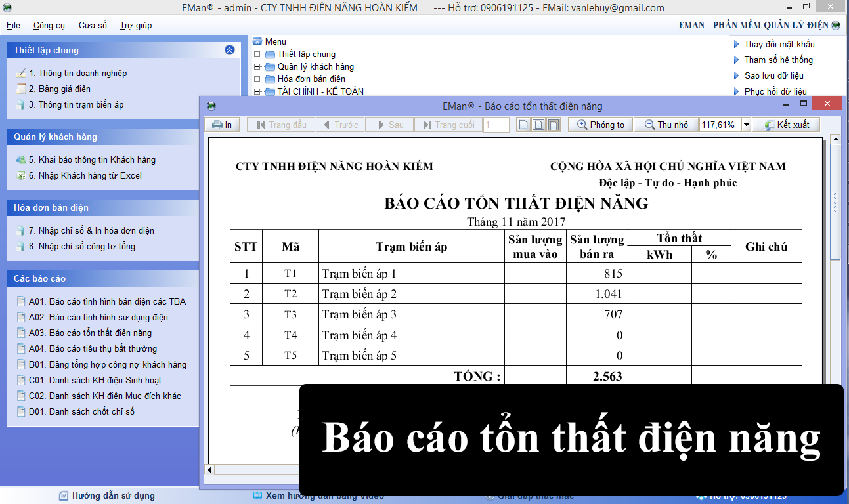Click Tham số hệ thống link
The height and width of the screenshot is (504, 849).
click(778, 60)
